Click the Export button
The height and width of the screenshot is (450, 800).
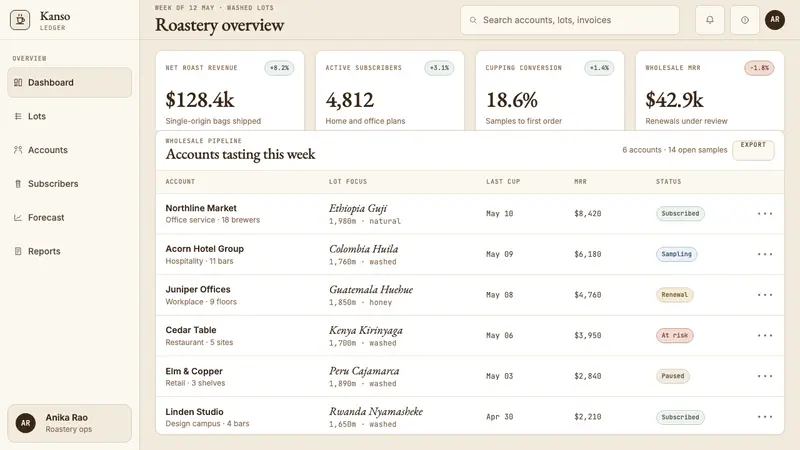pos(753,150)
